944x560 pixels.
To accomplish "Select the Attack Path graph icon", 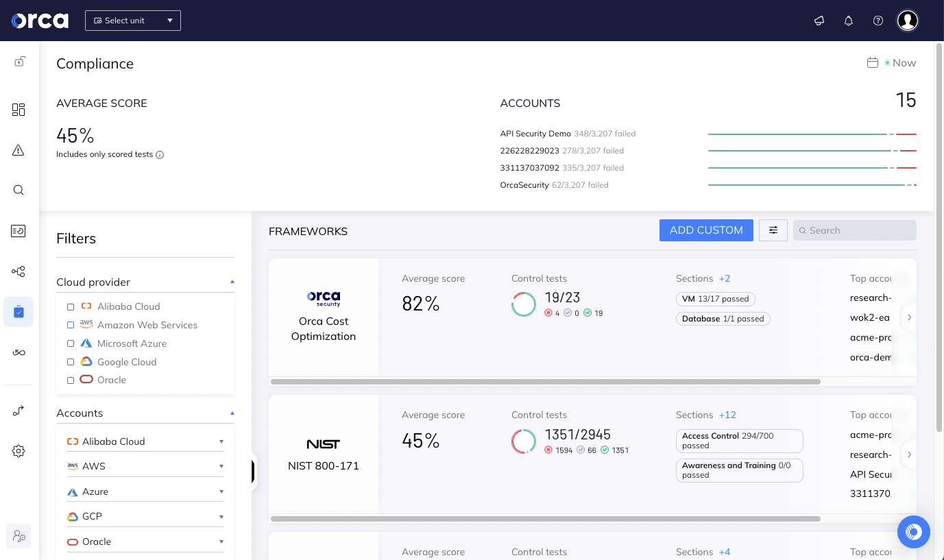I will click(18, 271).
